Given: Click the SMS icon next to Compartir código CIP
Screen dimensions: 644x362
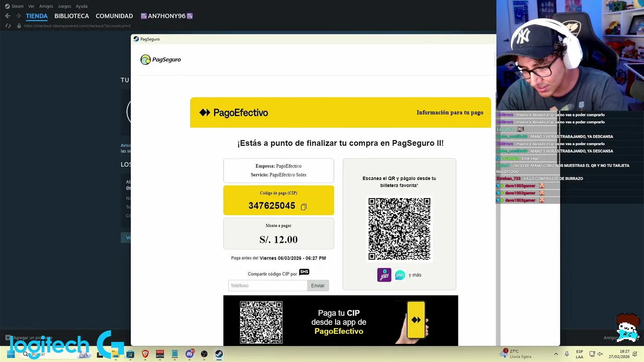Looking at the screenshot, I should 304,272.
